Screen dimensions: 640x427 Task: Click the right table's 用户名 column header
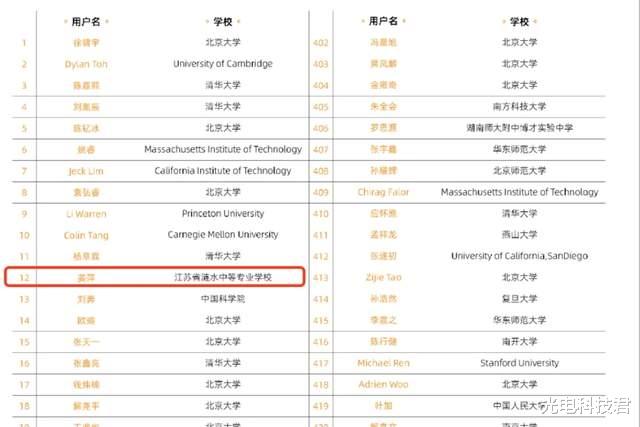pos(383,21)
